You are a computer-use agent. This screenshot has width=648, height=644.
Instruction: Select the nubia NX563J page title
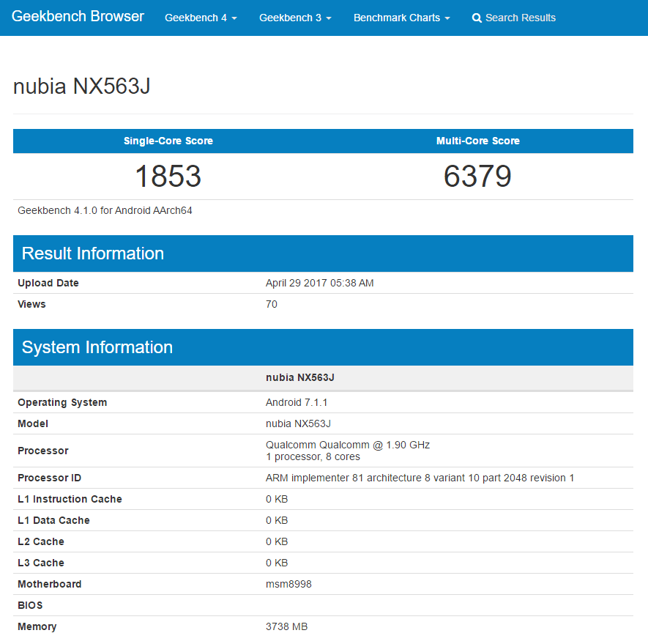click(82, 86)
